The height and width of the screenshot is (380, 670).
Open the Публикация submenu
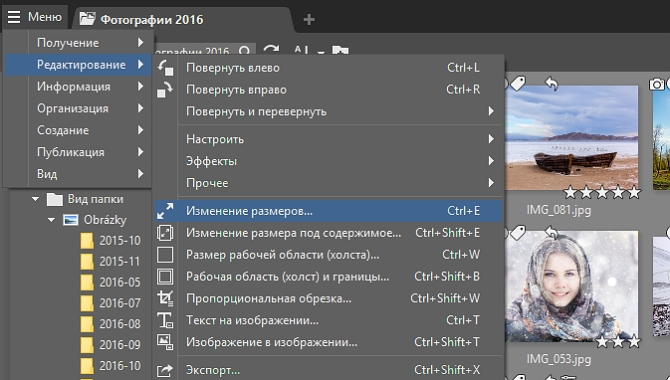(77, 152)
